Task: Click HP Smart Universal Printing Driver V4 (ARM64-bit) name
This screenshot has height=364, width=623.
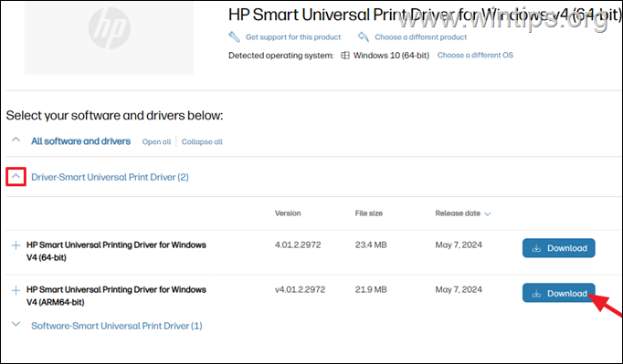Action: coord(116,296)
